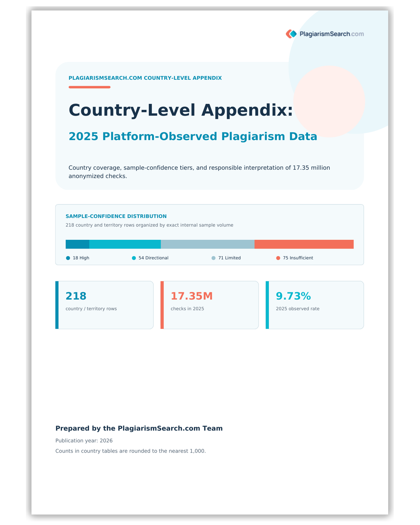Click the '2025 Platform-Observed Plagiarism Data' subtitle
The image size is (420, 525).
[x=193, y=136]
